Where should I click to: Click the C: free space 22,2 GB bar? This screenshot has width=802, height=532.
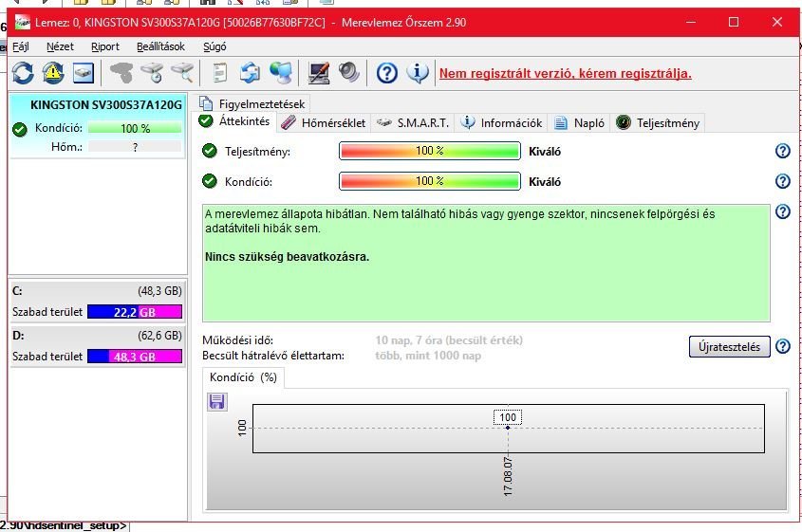(x=135, y=312)
